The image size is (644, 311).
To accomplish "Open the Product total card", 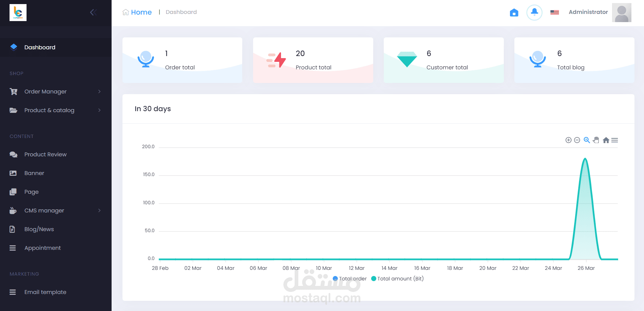I will click(x=313, y=60).
